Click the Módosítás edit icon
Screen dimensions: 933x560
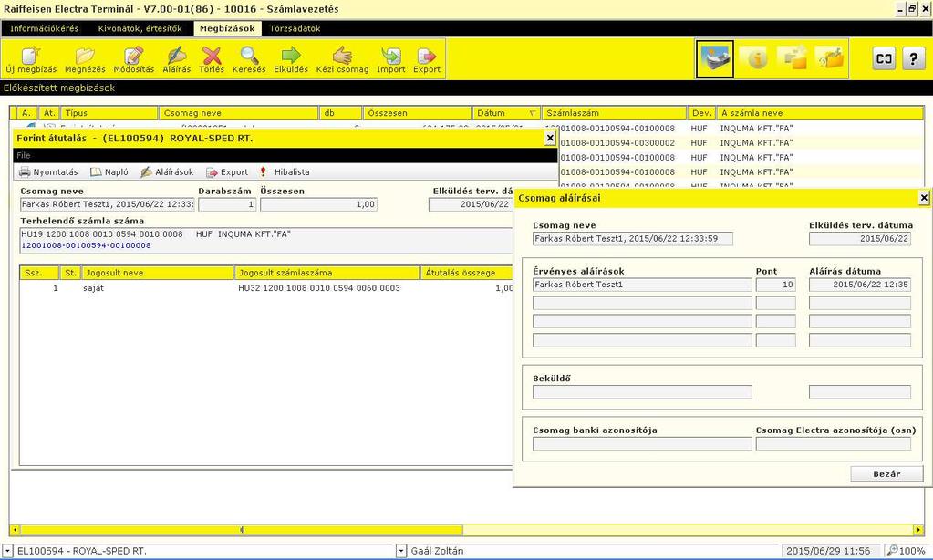tap(134, 59)
